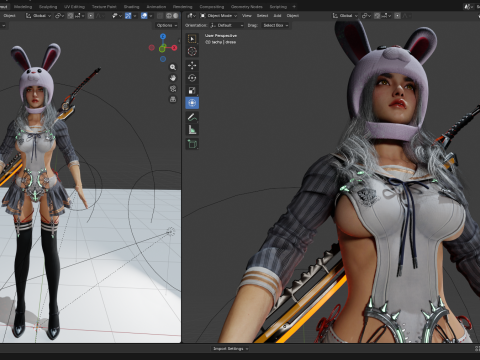Click the pan hand icon in left viewport
Viewport: 480px width, 360px height.
(x=173, y=78)
